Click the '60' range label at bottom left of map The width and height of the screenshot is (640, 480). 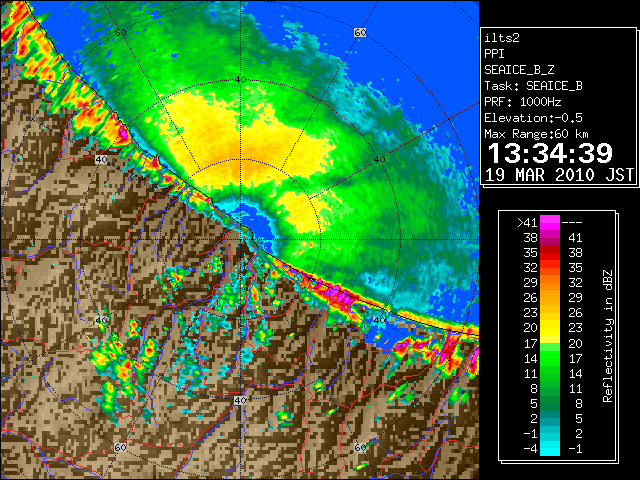[x=120, y=448]
